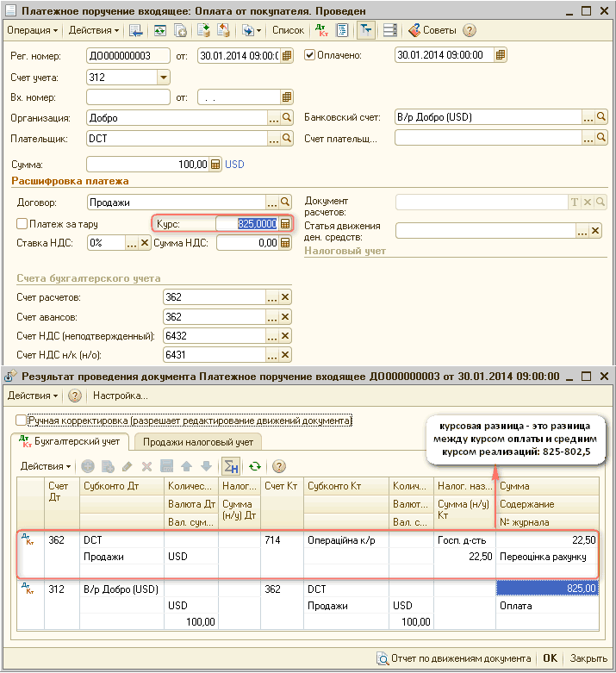Open calculator for the Курс field

[285, 223]
